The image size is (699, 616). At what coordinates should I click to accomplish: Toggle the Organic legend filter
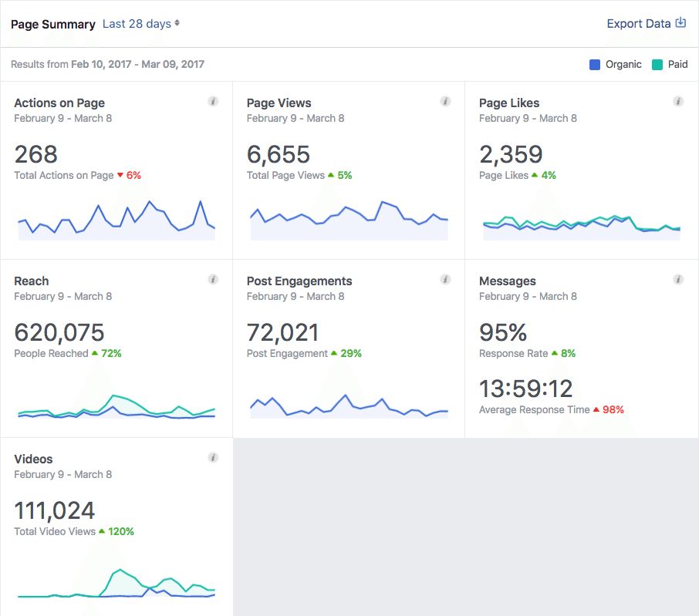615,65
